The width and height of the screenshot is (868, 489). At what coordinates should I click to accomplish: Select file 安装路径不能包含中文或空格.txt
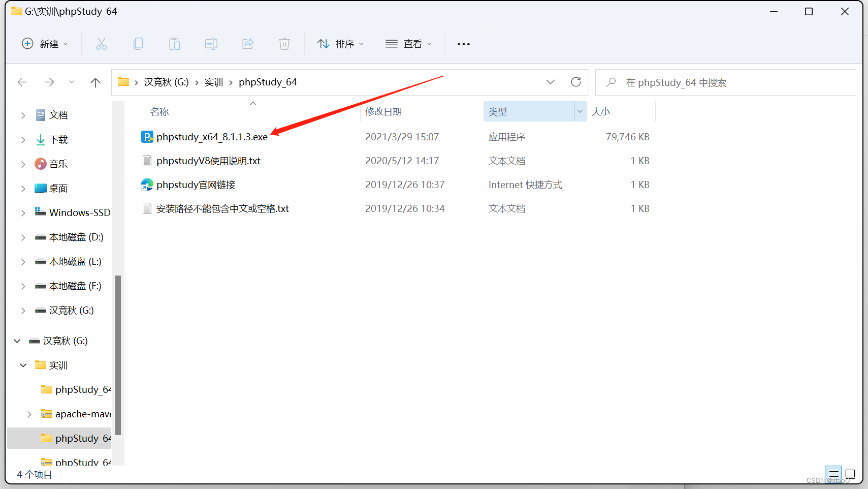[x=222, y=208]
